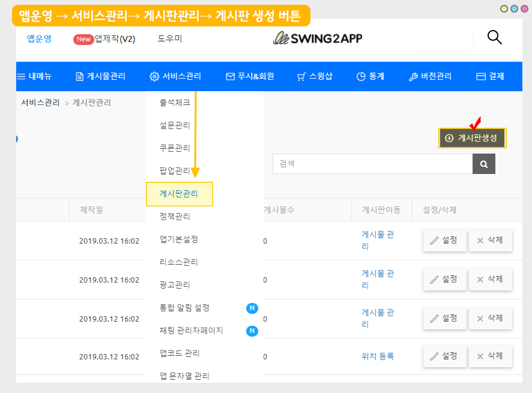
Task: Click 설정 button in the first row
Action: coord(444,241)
